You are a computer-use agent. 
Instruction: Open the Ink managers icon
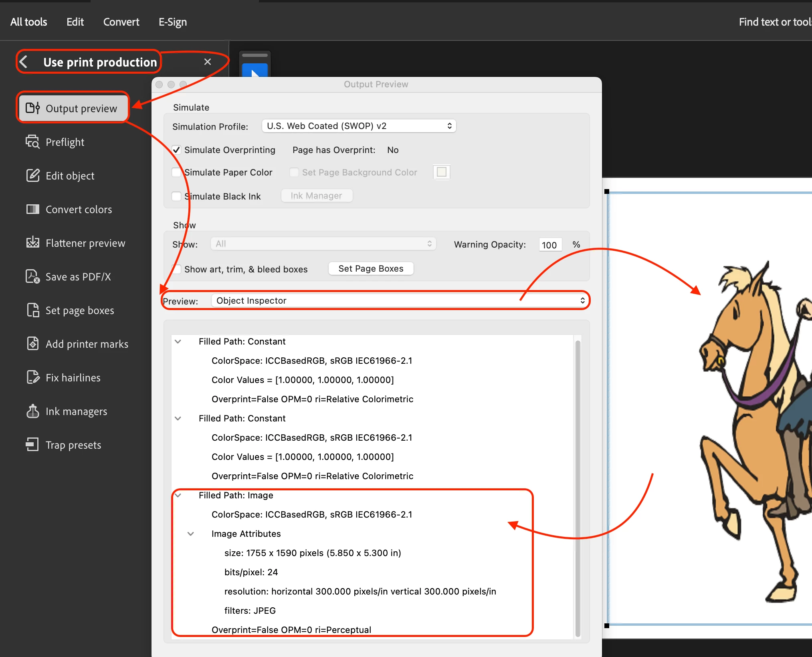32,411
